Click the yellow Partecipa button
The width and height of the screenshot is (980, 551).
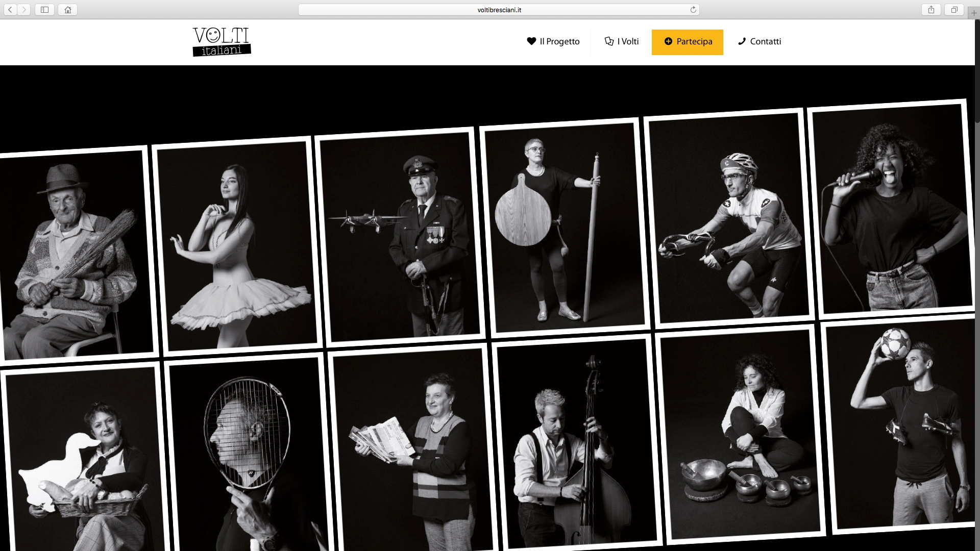(x=688, y=42)
